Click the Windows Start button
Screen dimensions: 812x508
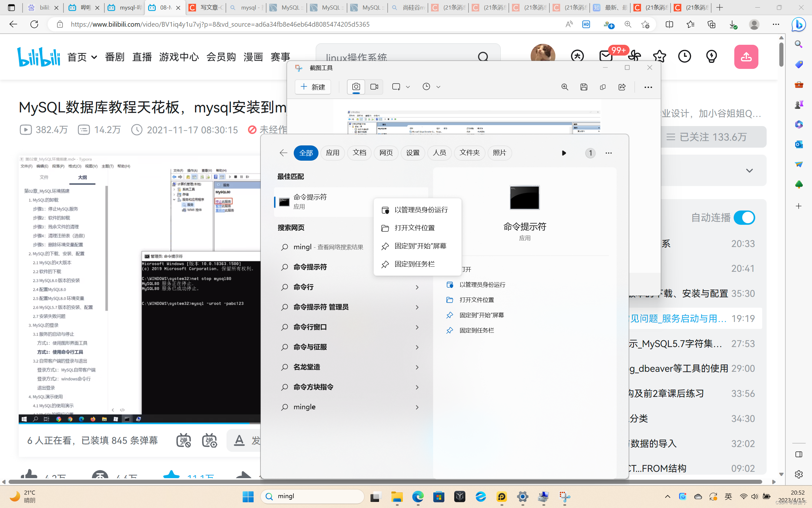pyautogui.click(x=248, y=497)
